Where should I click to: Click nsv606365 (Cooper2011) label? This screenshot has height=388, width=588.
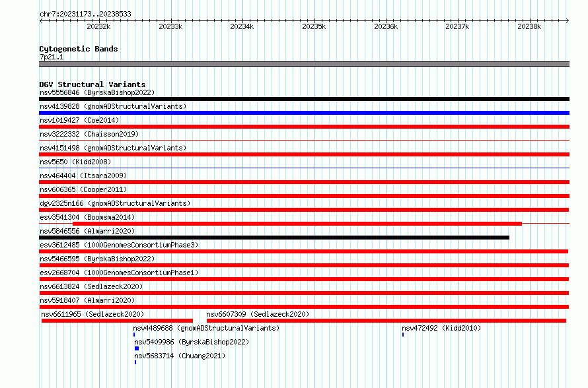[83, 189]
